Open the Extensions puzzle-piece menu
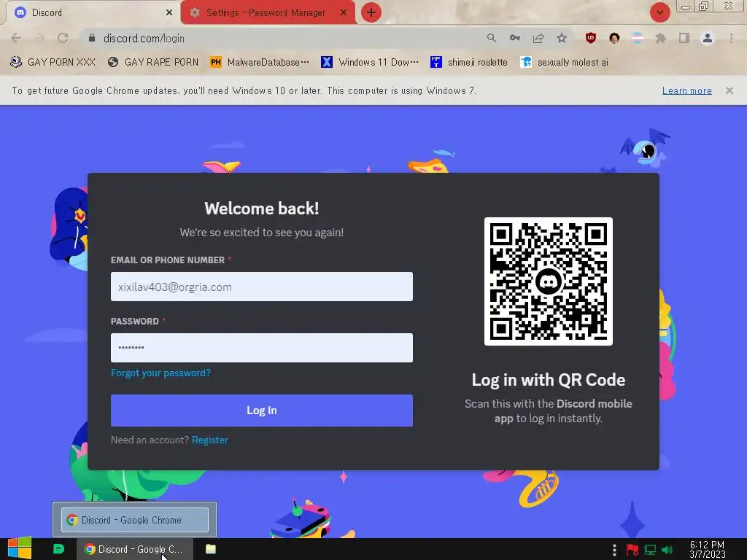 point(661,38)
